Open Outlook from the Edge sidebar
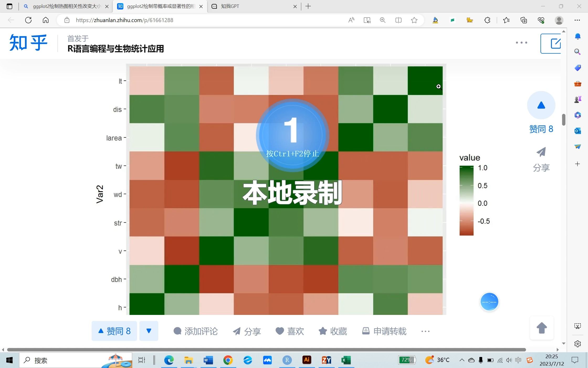 [x=577, y=131]
